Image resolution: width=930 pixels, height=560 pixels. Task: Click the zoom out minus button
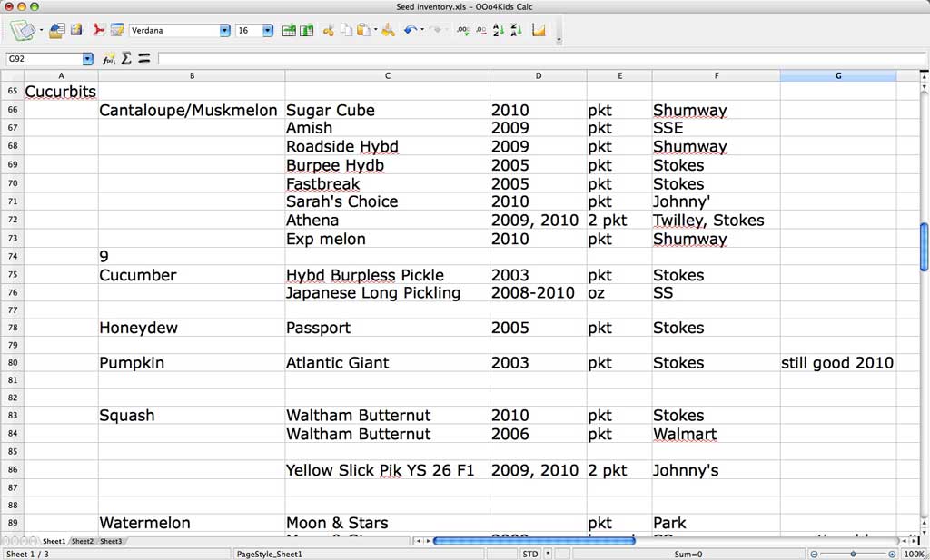(x=814, y=554)
